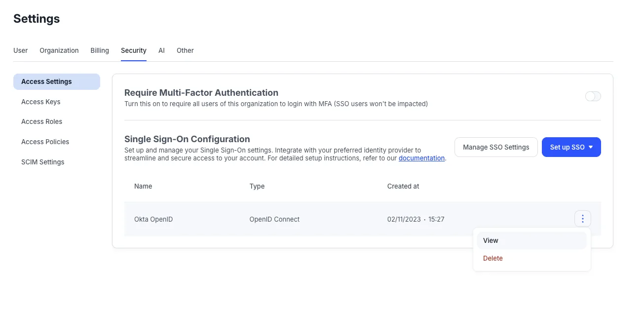Select the Security tab
Viewport: 644px width, 310px height.
point(134,50)
